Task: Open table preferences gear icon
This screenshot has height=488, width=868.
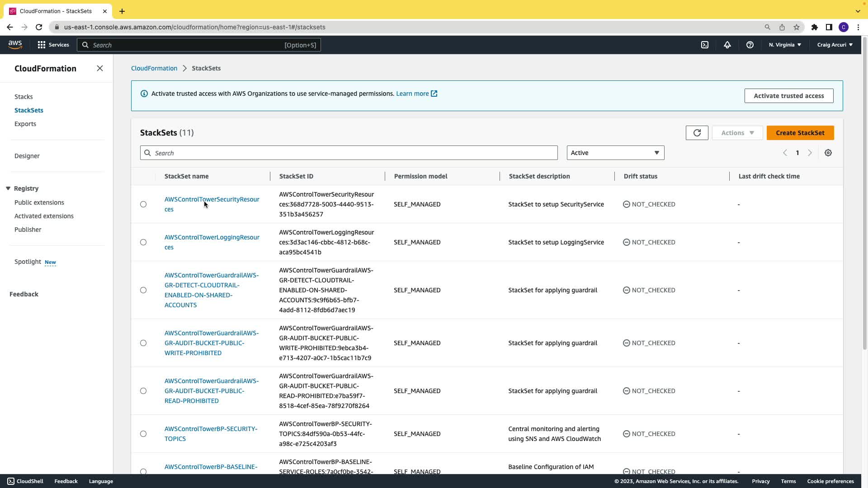Action: coord(828,153)
